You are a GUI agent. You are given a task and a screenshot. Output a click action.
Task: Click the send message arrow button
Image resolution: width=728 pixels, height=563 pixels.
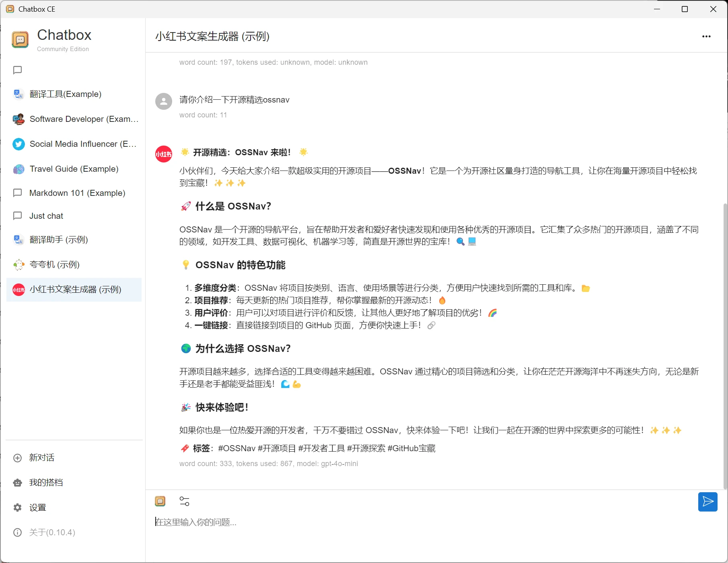click(x=707, y=501)
